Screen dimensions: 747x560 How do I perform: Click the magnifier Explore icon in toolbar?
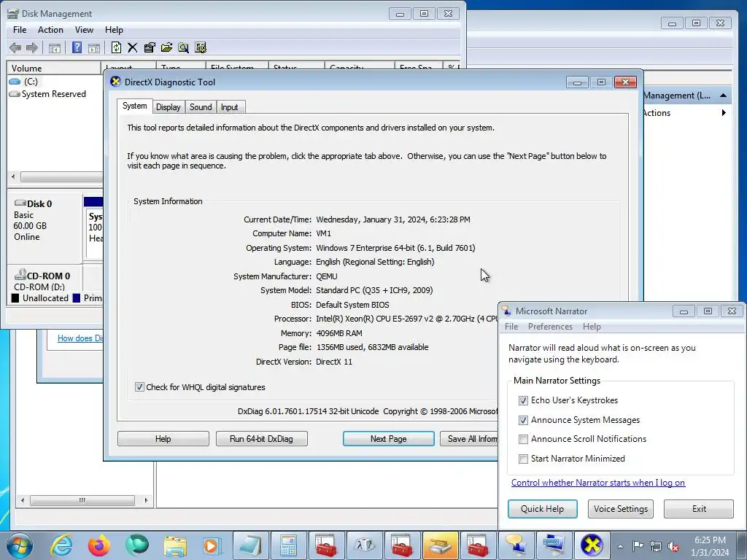point(183,47)
